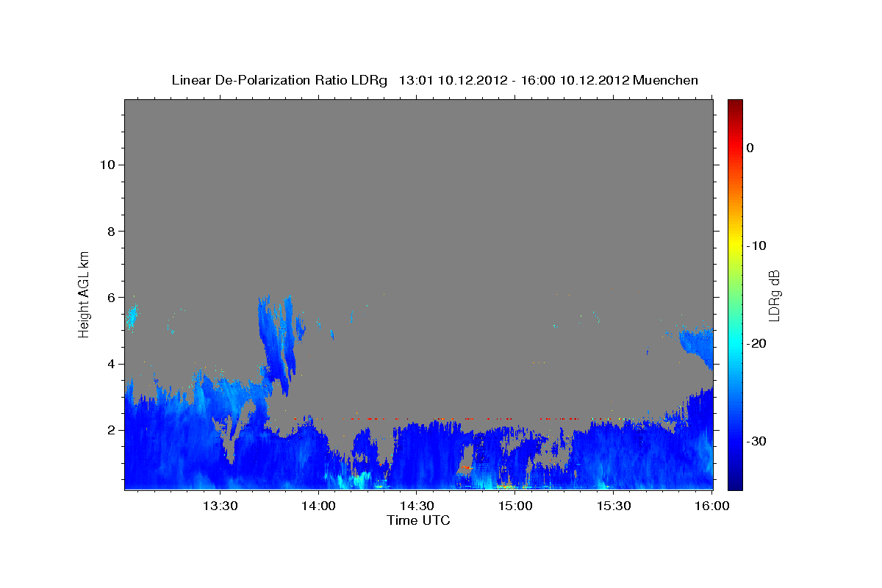Click the '13:01 10.12.2012' start time in title
The image size is (882, 588).
pos(452,80)
